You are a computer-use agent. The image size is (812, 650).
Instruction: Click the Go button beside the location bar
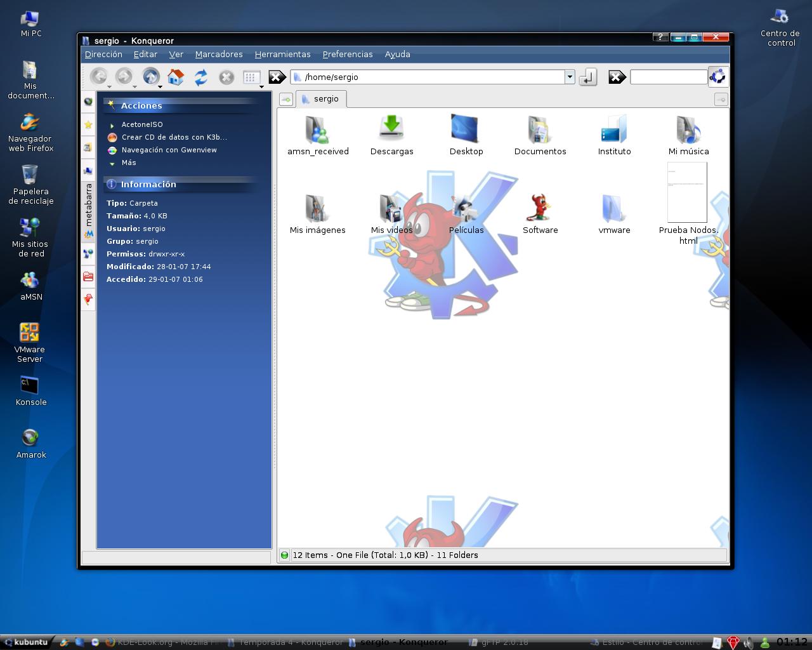click(588, 77)
